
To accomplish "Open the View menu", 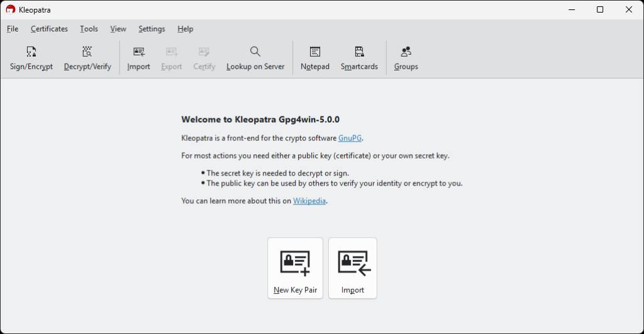I will pyautogui.click(x=118, y=29).
